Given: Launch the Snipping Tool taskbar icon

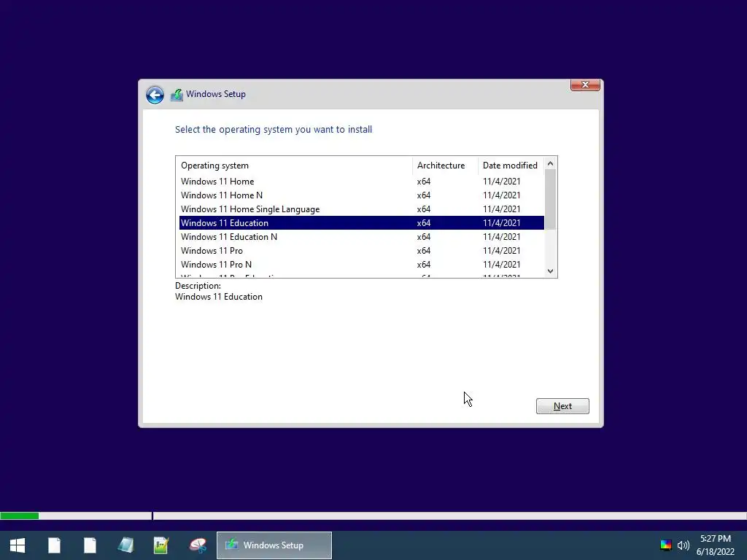Looking at the screenshot, I should (x=198, y=545).
